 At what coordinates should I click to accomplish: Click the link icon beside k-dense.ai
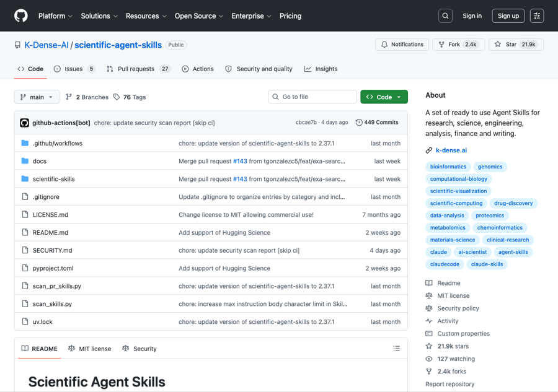pyautogui.click(x=429, y=150)
